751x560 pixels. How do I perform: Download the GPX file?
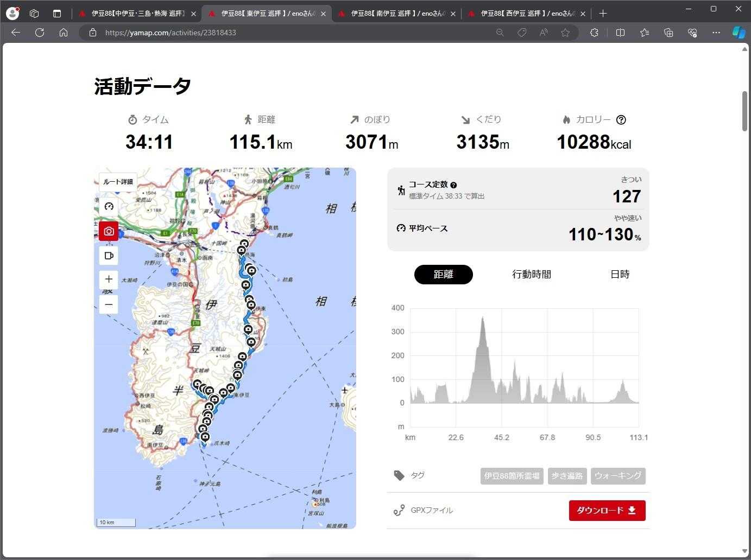click(607, 511)
